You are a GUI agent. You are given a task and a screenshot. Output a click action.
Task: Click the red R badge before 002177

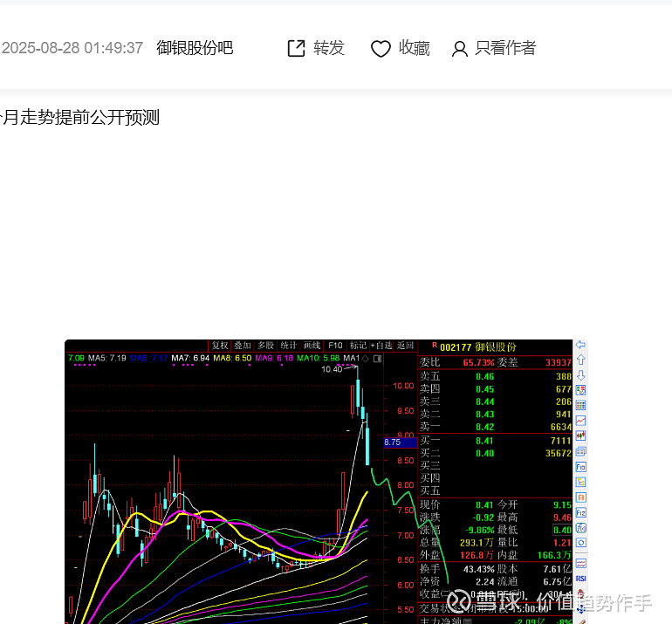point(435,345)
